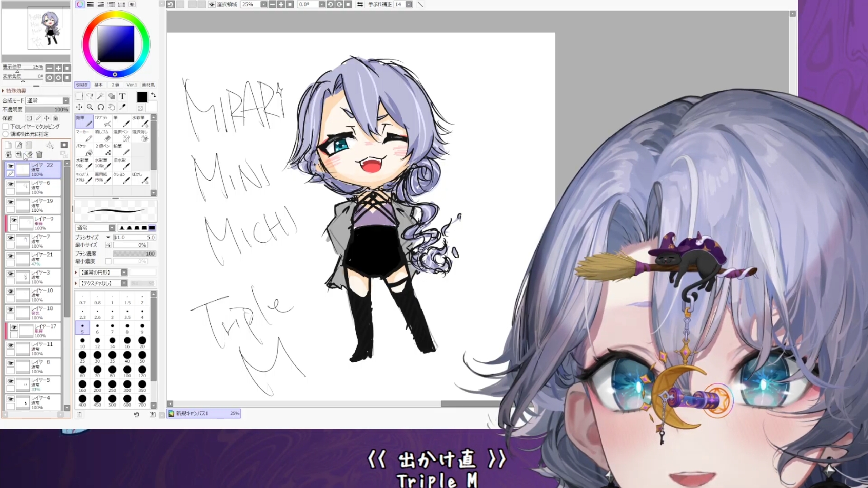Switch to the 引継ぎ tool tab

point(82,85)
